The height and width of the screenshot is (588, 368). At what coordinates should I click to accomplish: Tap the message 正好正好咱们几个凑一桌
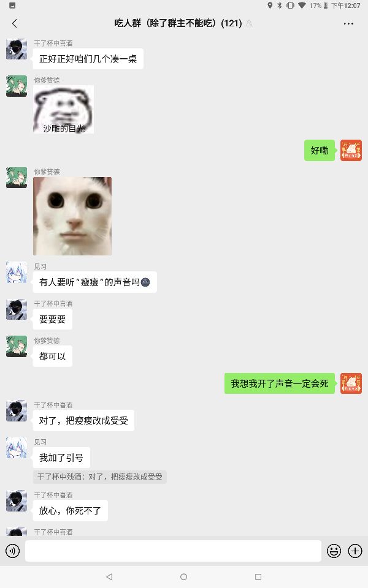[88, 59]
